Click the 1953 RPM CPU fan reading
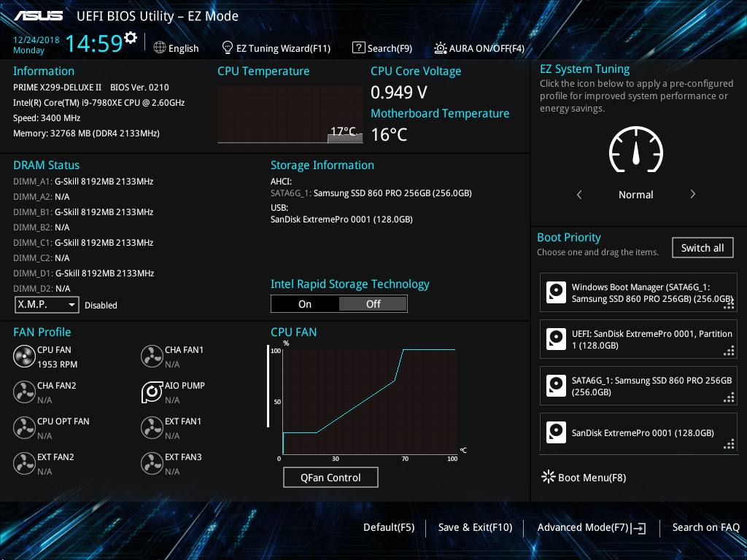Viewport: 747px width, 560px height. click(57, 365)
